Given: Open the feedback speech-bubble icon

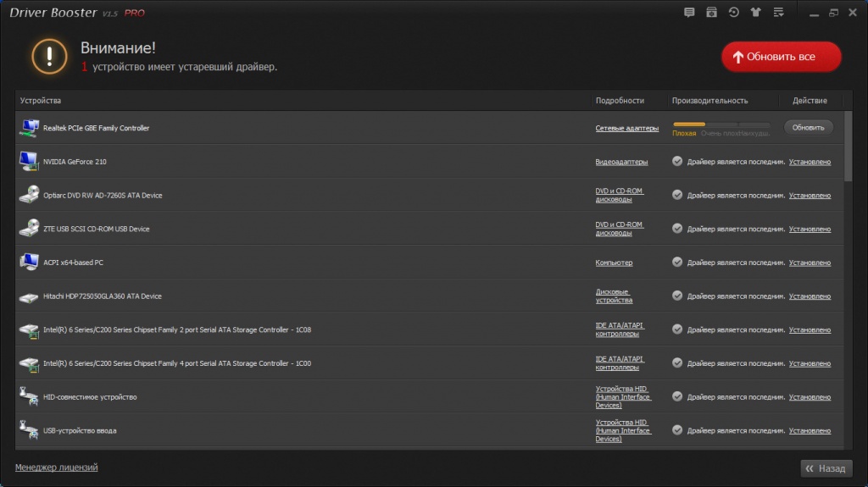Looking at the screenshot, I should click(689, 12).
